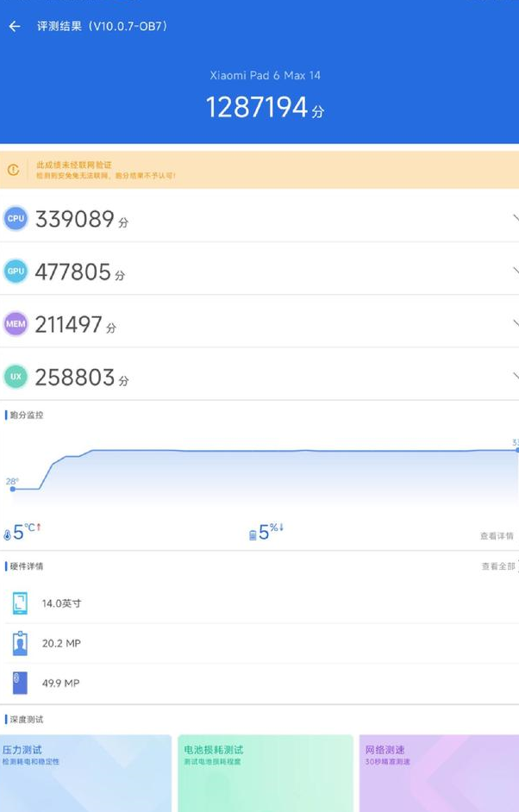Open 查看详情 monitoring details link
The image size is (519, 812).
click(x=497, y=536)
